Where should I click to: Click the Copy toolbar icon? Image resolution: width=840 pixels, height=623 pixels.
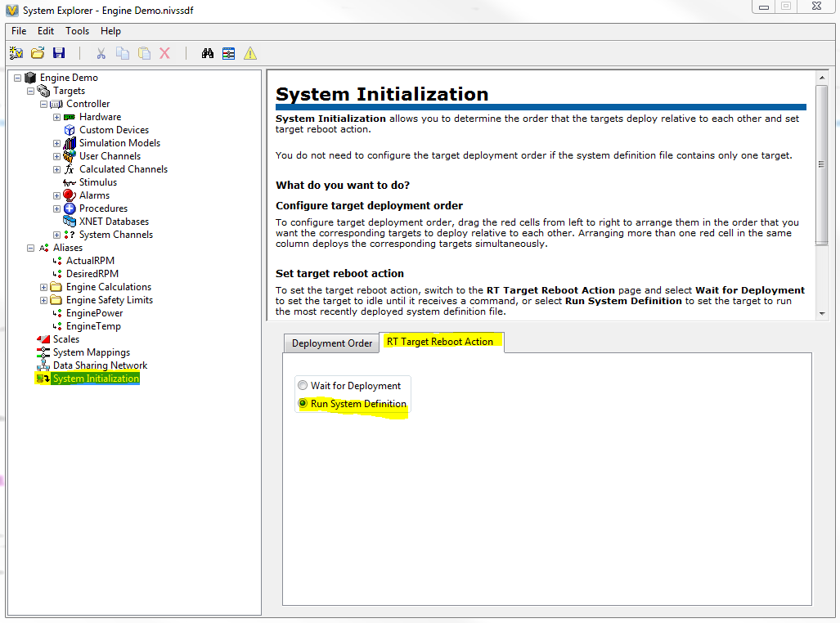tap(123, 53)
